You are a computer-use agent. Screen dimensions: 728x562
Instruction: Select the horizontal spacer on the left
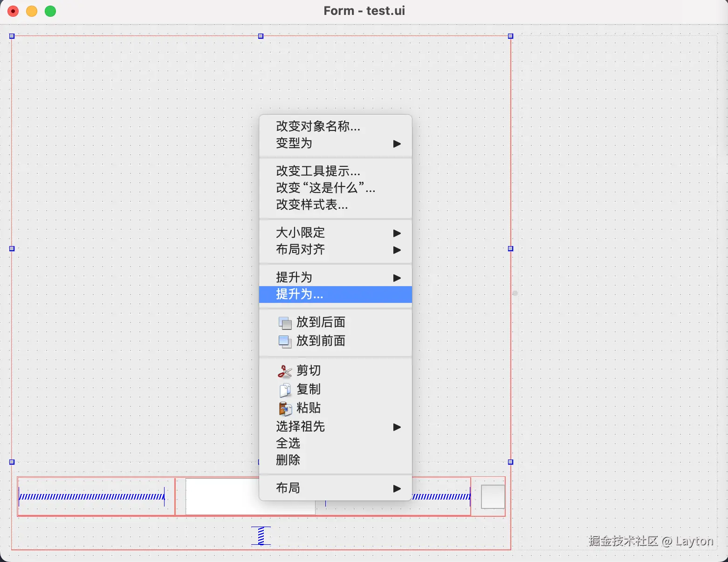point(92,496)
